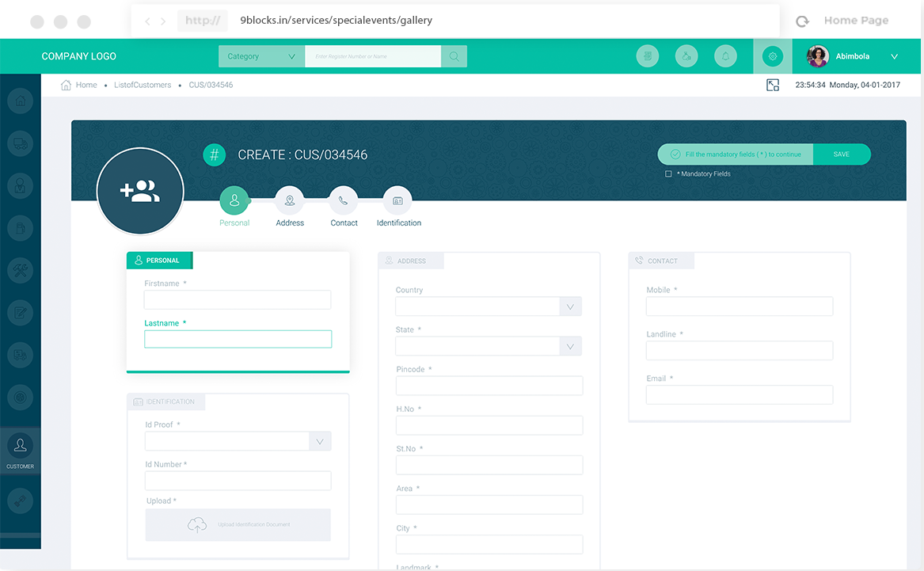The height and width of the screenshot is (571, 924).
Task: Click the COMPANY LOGO text
Action: (79, 56)
